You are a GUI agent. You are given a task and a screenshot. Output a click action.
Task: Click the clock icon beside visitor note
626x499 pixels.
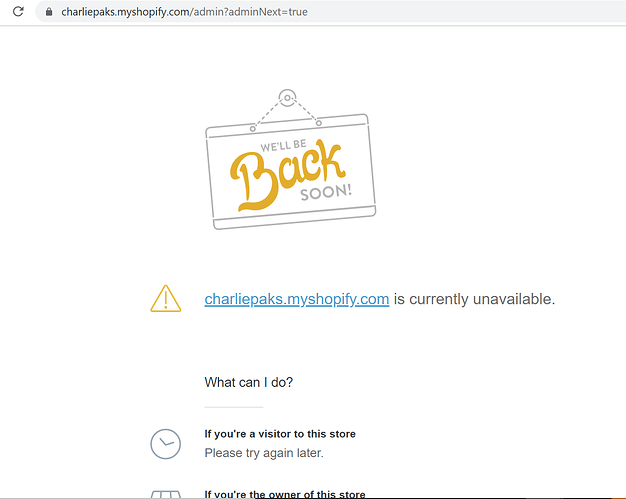pos(166,444)
